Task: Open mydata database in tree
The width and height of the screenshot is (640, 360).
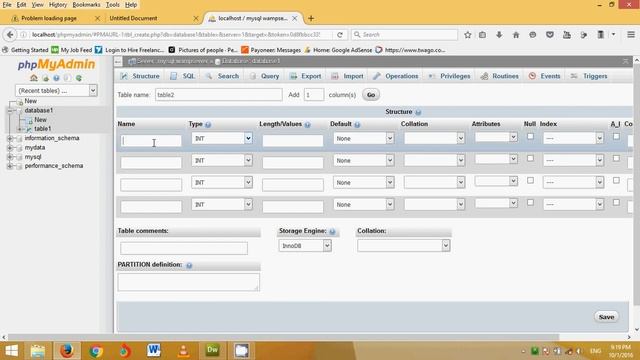Action: pyautogui.click(x=35, y=148)
